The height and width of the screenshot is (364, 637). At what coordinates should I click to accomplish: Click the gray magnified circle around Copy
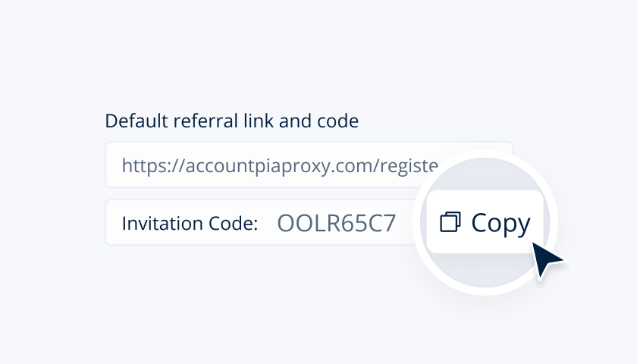click(485, 265)
